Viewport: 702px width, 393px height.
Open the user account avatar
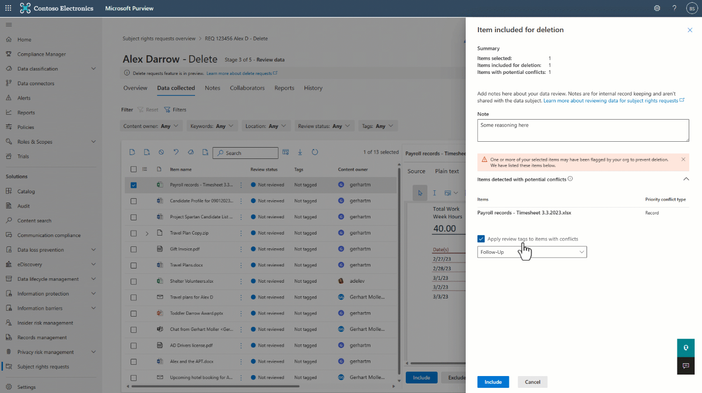tap(692, 8)
